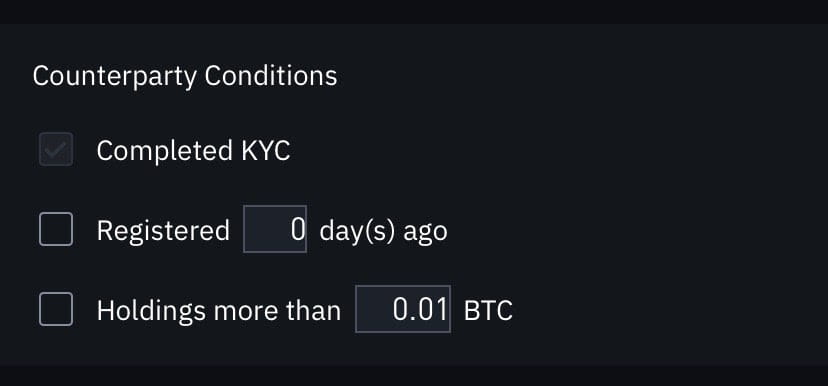Click the word Conditions in the heading
Screen dimensions: 828x386
point(271,76)
